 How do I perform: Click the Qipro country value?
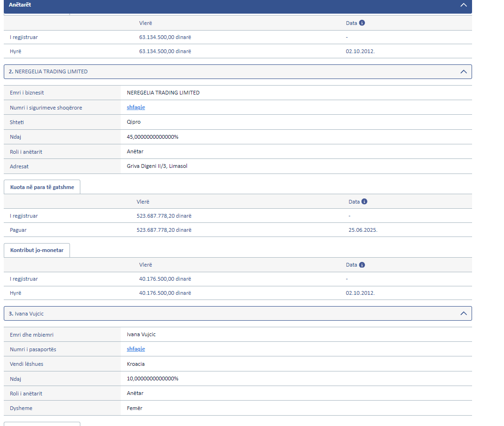tap(134, 122)
